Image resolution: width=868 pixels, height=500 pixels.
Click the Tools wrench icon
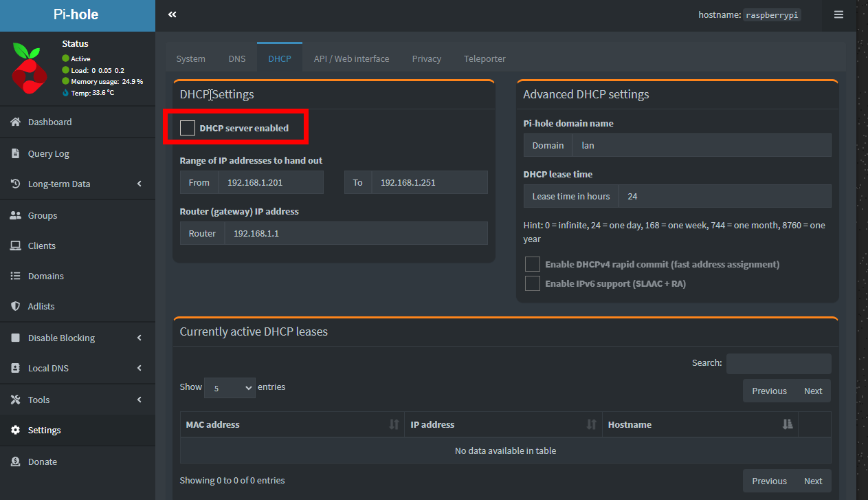(15, 400)
